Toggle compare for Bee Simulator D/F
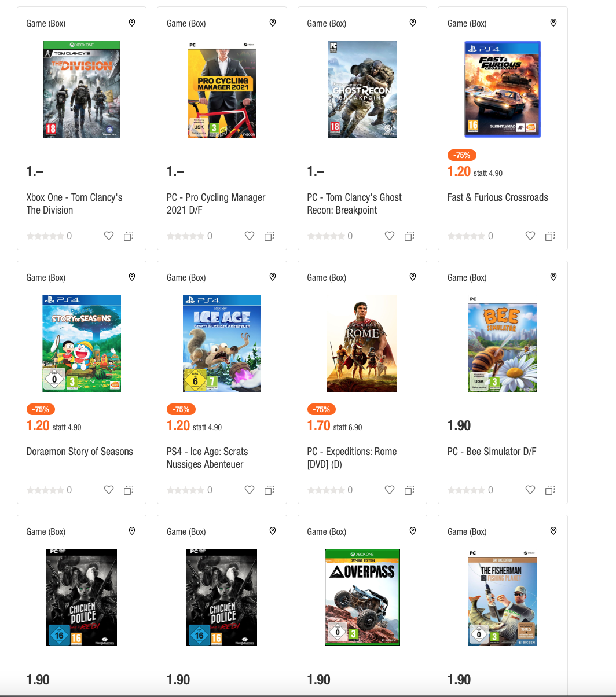 click(550, 490)
